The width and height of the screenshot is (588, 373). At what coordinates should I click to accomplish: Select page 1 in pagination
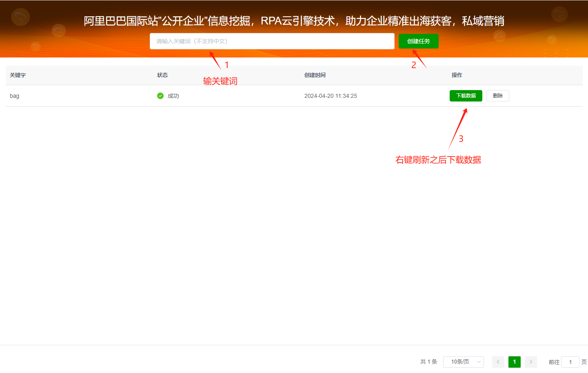(x=514, y=362)
